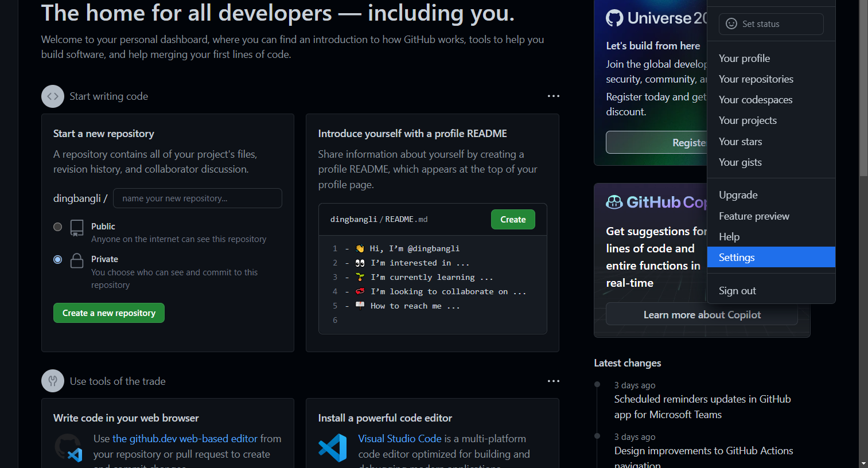Click the Latest changes heading
Screen dimensions: 868x468
(628, 363)
